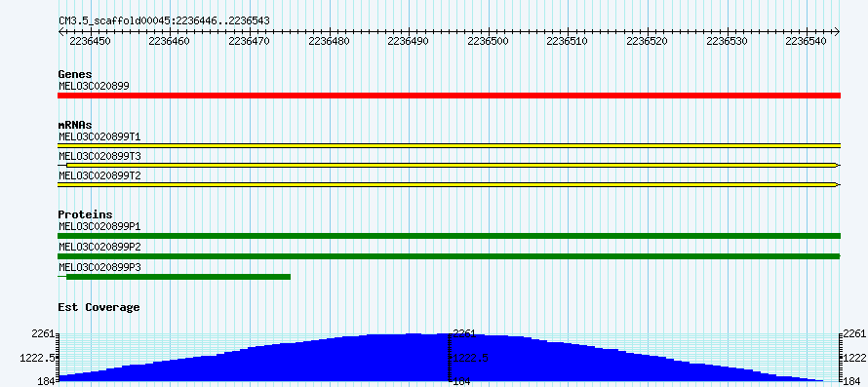The width and height of the screenshot is (868, 387).
Task: Click the Genes track heading
Action: pos(75,74)
